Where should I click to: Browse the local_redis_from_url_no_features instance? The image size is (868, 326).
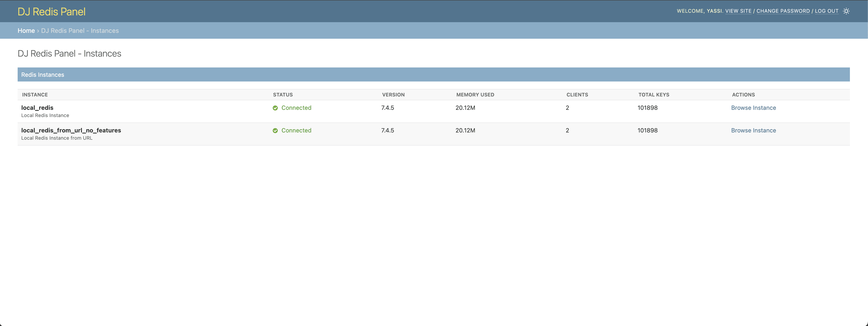753,130
